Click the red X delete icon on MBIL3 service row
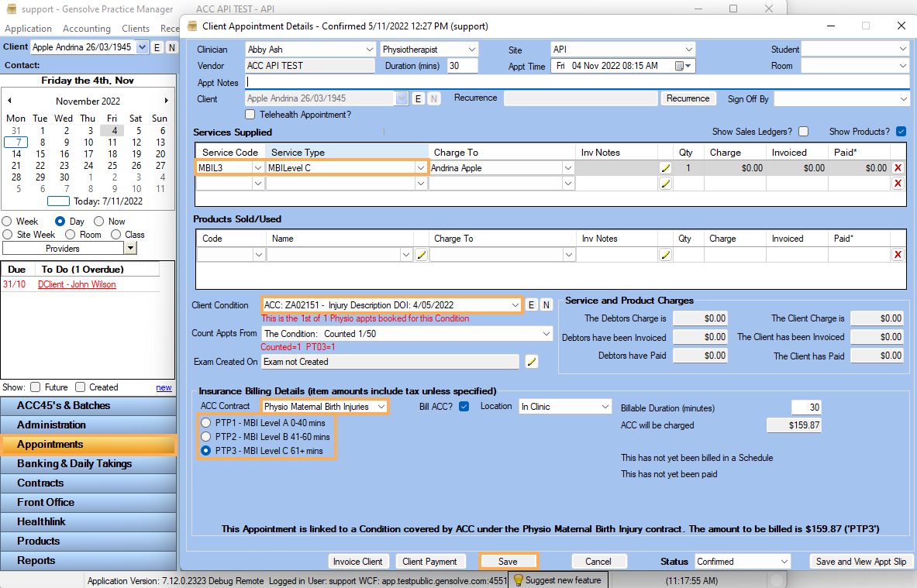 pos(898,168)
